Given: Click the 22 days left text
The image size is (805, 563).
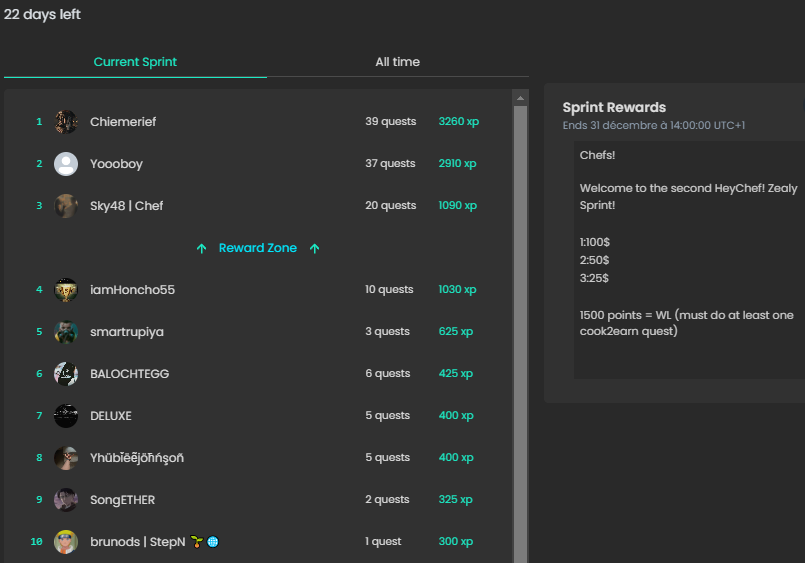Looking at the screenshot, I should point(42,14).
